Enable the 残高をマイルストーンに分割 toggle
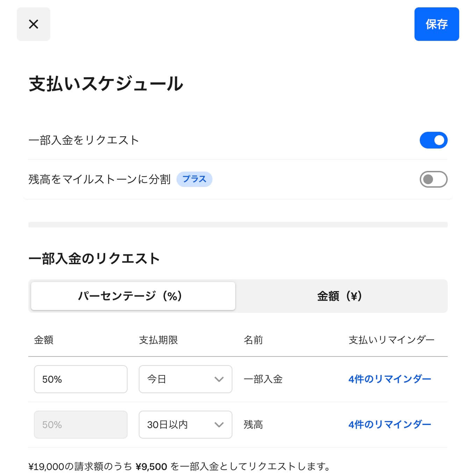The image size is (476, 476). [433, 179]
